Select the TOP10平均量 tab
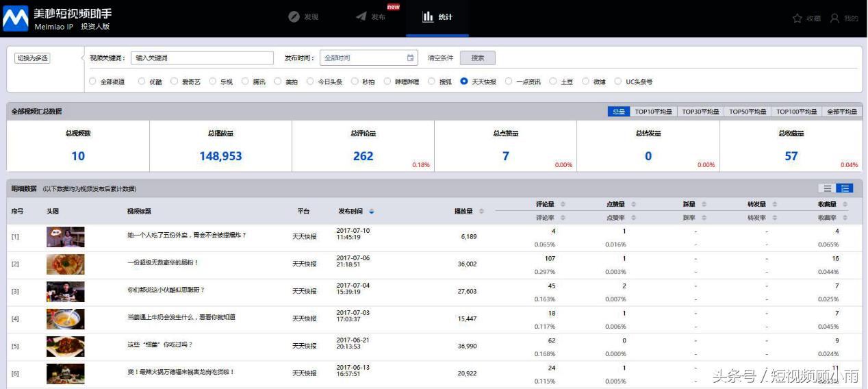Viewport: 868px width, 389px height. (654, 112)
